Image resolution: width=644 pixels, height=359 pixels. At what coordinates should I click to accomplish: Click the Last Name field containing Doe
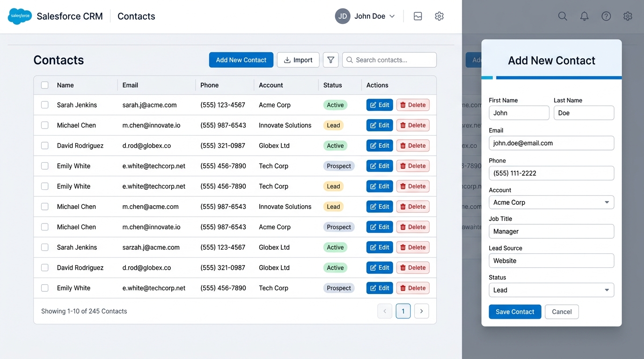tap(584, 113)
